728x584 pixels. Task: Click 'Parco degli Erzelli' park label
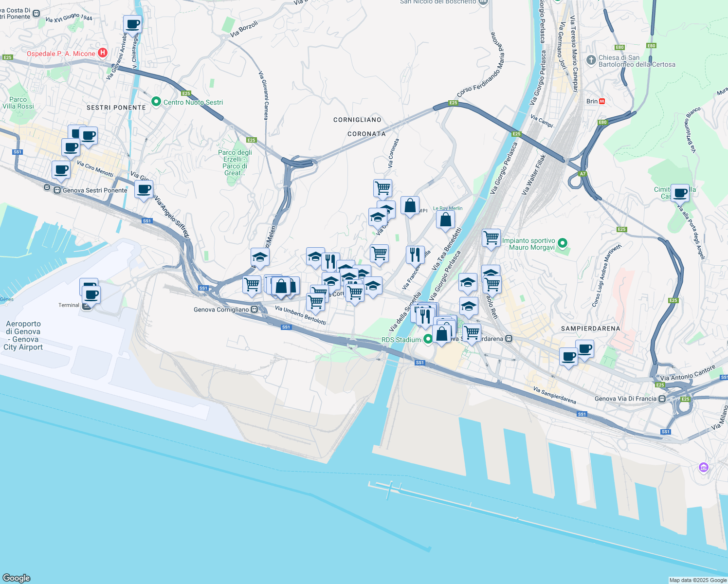point(235,163)
